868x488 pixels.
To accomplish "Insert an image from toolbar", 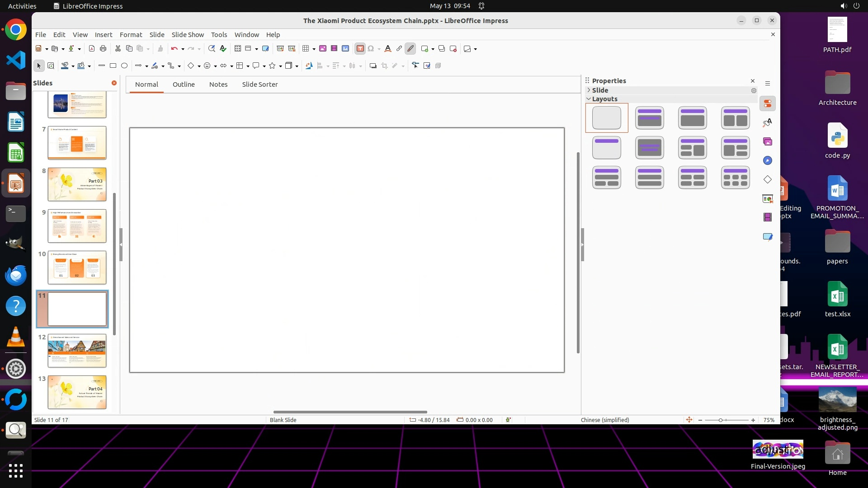I will point(323,49).
